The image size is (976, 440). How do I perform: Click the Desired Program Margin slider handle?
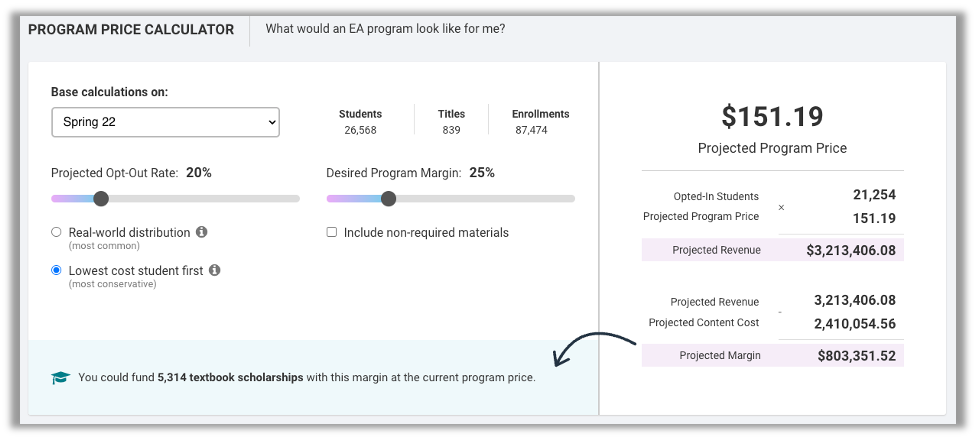pos(388,199)
